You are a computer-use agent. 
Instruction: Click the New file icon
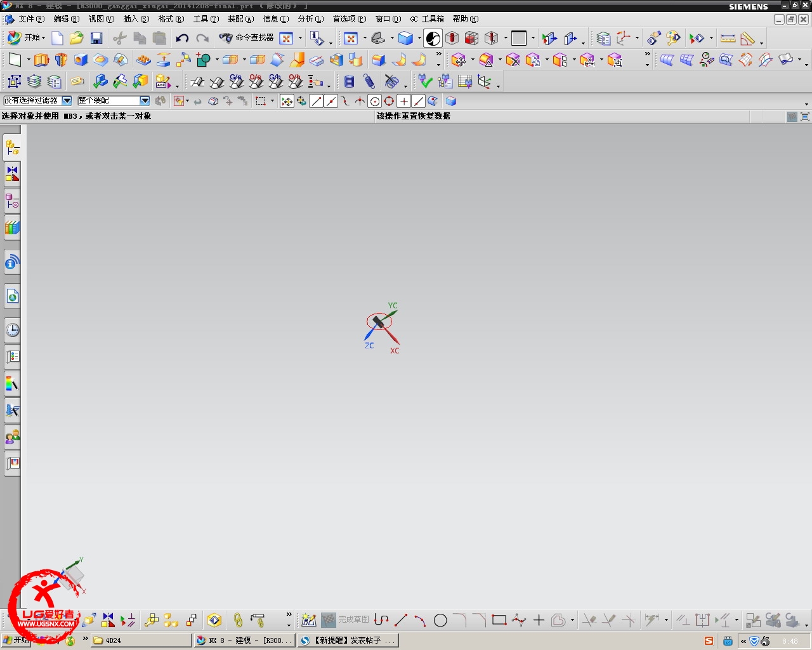57,38
